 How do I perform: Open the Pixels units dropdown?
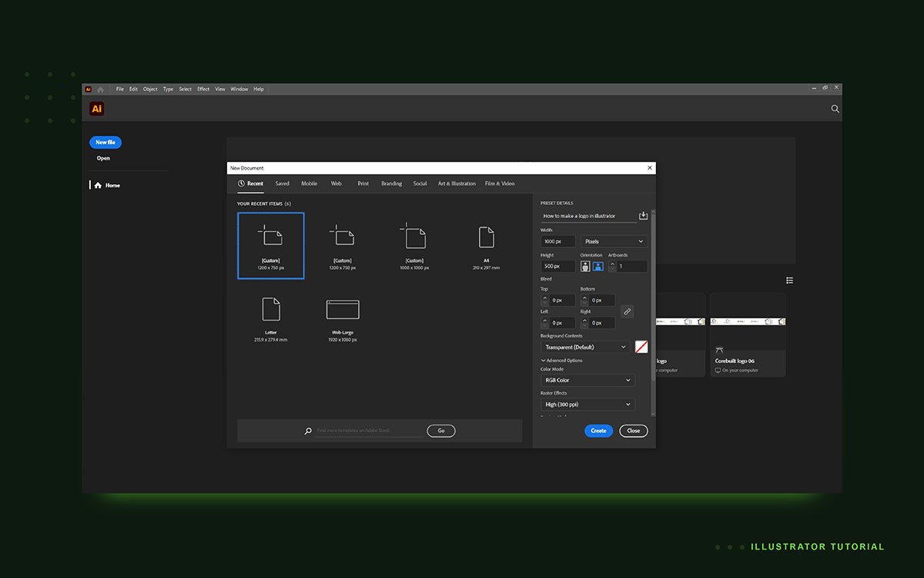click(614, 241)
